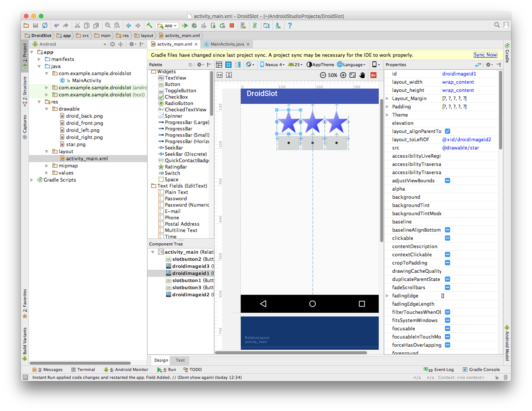Open the Event Log

click(439, 370)
